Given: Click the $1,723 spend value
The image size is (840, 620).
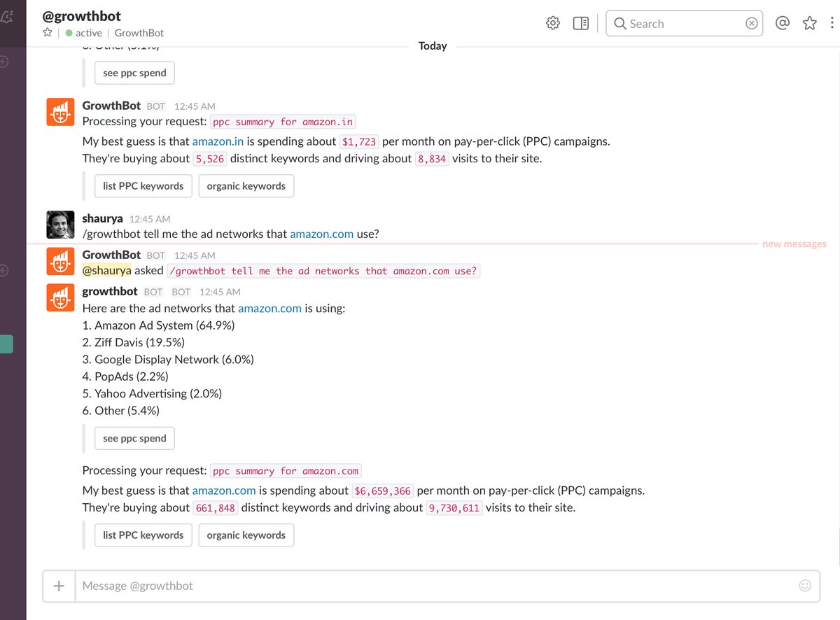Looking at the screenshot, I should 359,141.
